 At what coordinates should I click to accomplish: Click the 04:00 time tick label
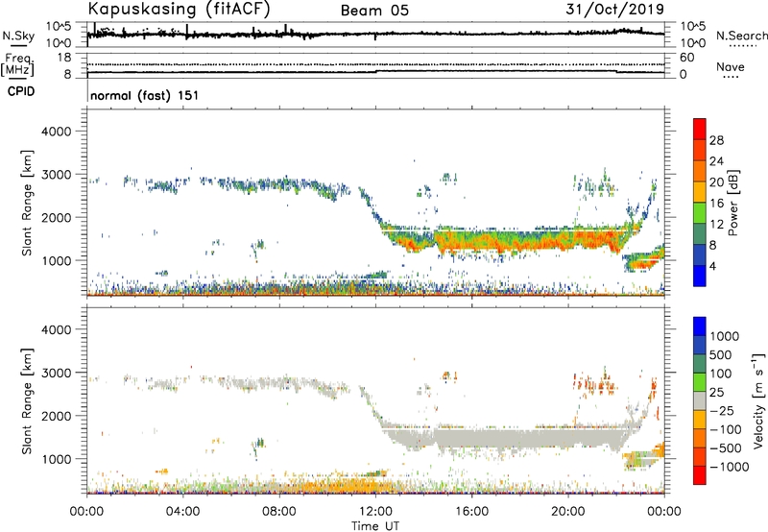click(182, 512)
